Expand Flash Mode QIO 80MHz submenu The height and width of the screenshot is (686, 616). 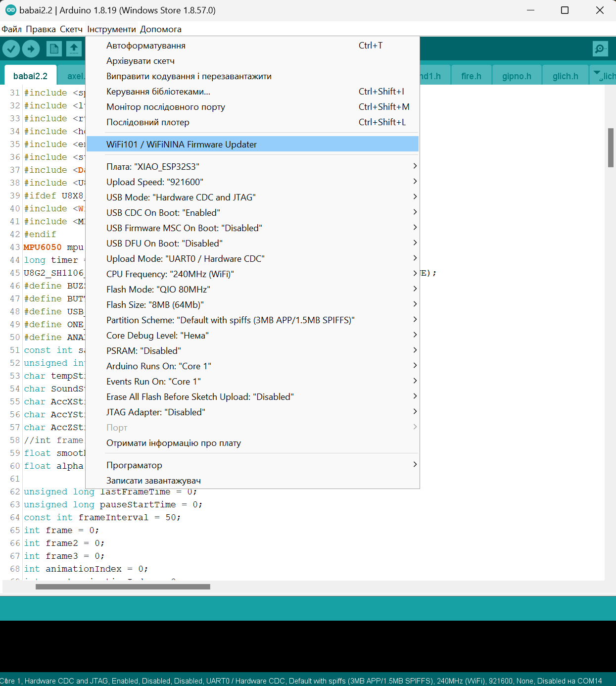click(252, 290)
